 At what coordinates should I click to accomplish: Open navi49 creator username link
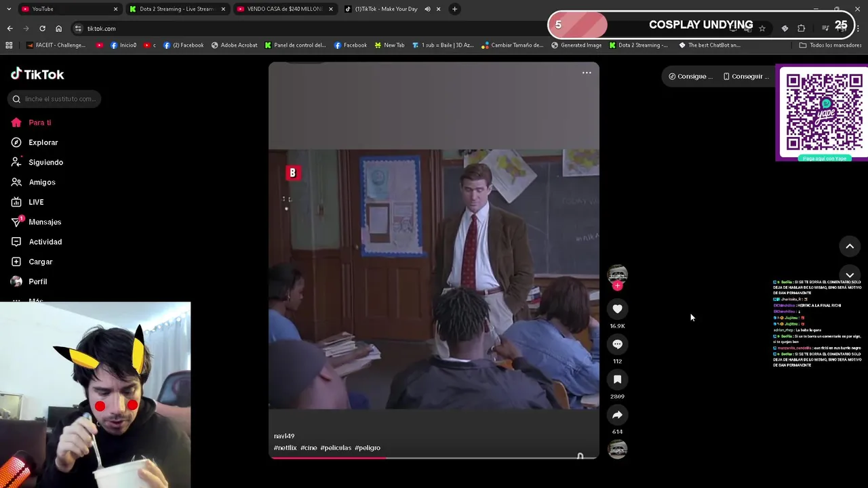(x=284, y=436)
